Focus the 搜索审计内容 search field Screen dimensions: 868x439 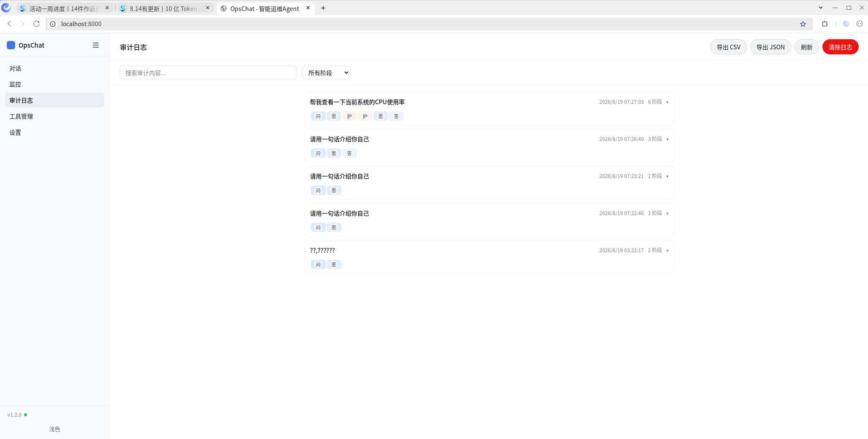click(208, 73)
